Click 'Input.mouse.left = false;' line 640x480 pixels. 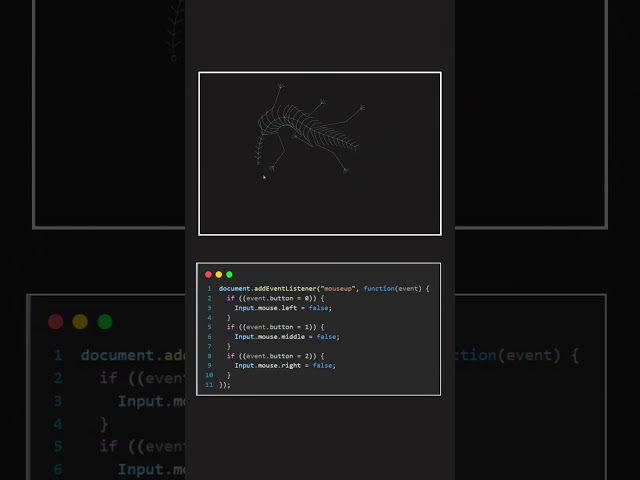283,308
